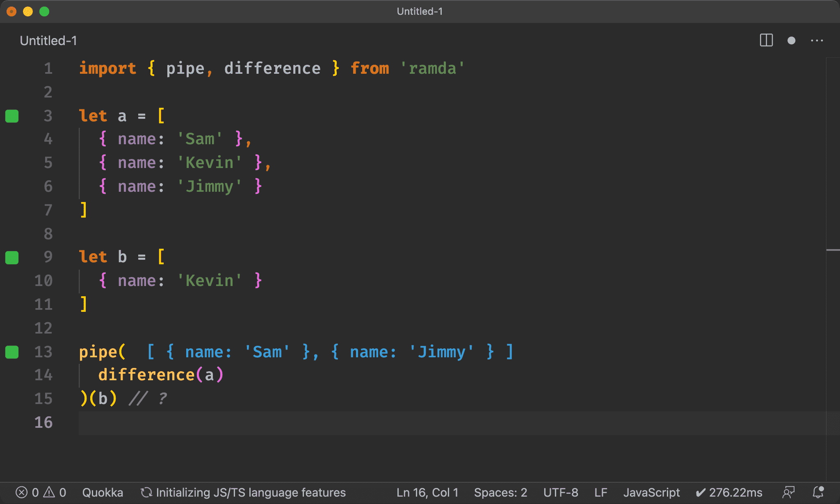Open the Spaces: 2 indentation selector
Image resolution: width=840 pixels, height=504 pixels.
click(500, 492)
